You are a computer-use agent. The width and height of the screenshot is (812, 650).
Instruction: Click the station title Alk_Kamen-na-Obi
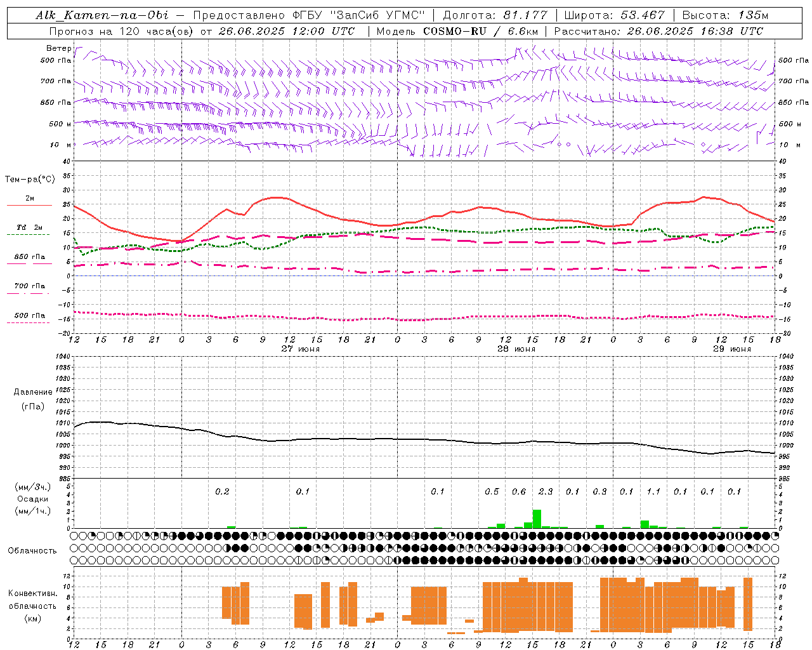(x=102, y=15)
